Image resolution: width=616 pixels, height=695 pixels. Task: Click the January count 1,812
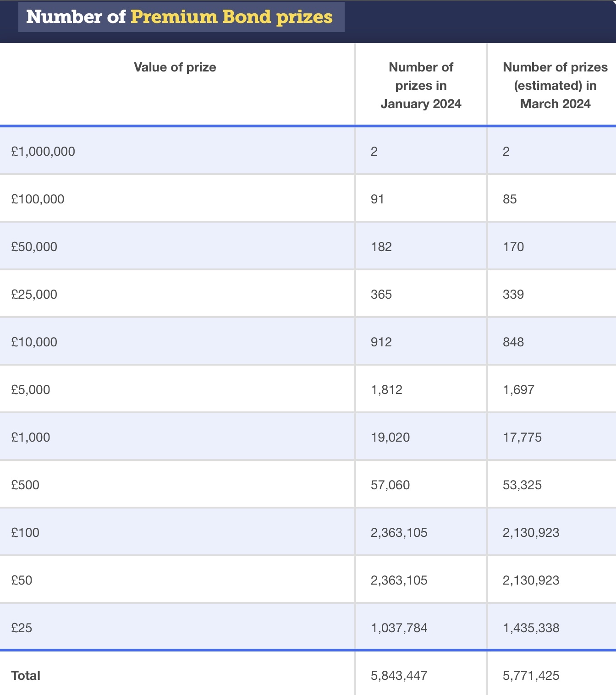coord(386,390)
